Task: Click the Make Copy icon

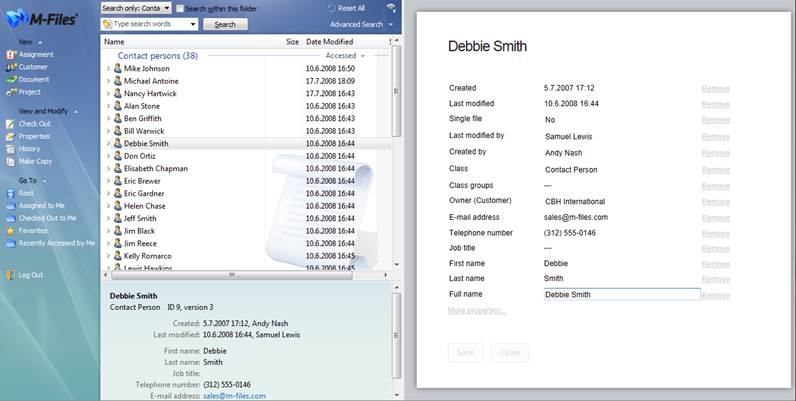Action: [10, 161]
